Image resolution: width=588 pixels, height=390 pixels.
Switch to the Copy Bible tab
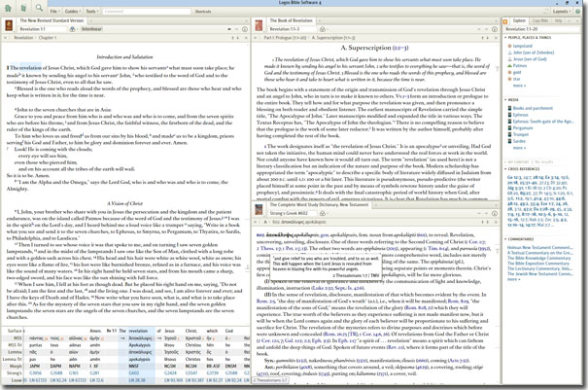(540, 20)
